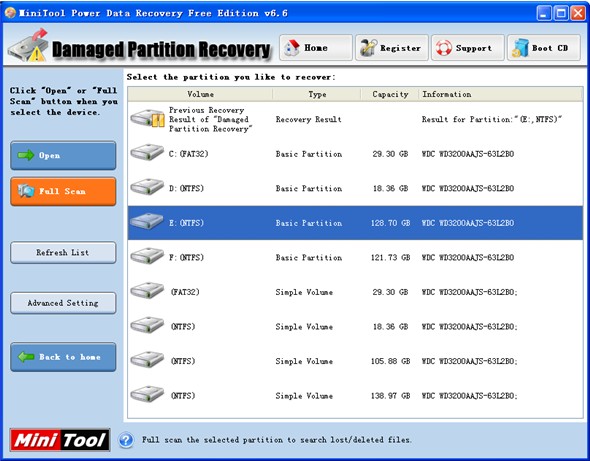Click drive icon for E: (NTFS)
Screen dimensions: 590x461
click(147, 222)
